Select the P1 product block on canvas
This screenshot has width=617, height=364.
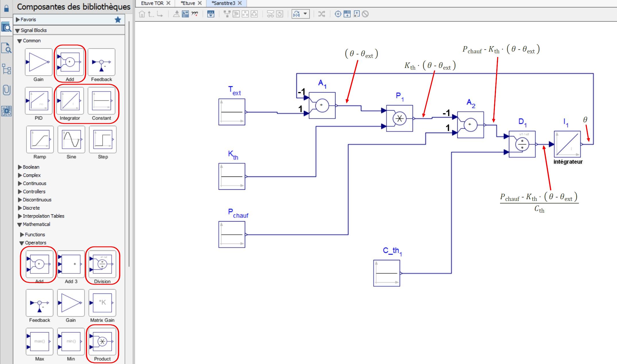point(399,118)
